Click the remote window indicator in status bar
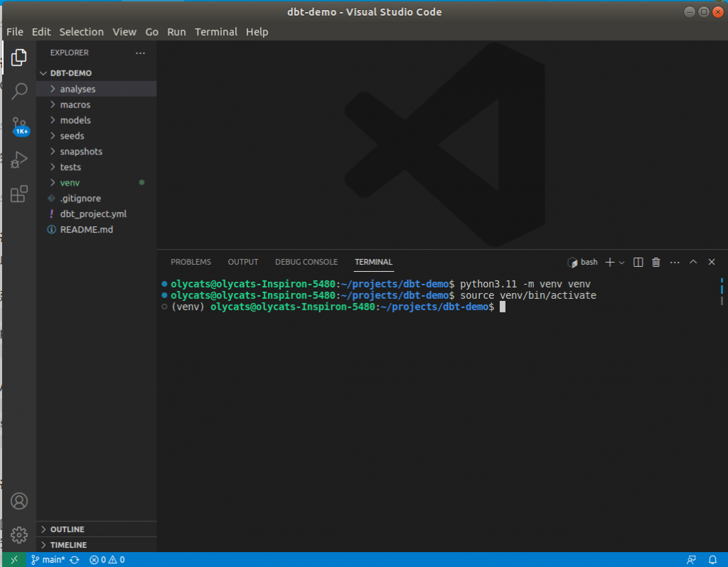 pos(14,560)
